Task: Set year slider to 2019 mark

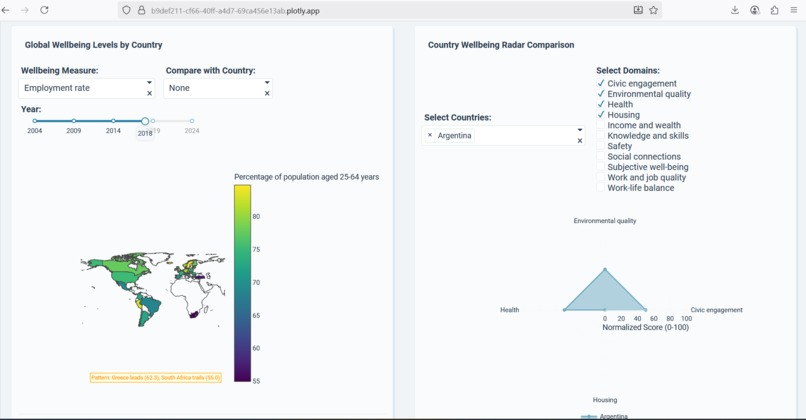Action: (153, 121)
